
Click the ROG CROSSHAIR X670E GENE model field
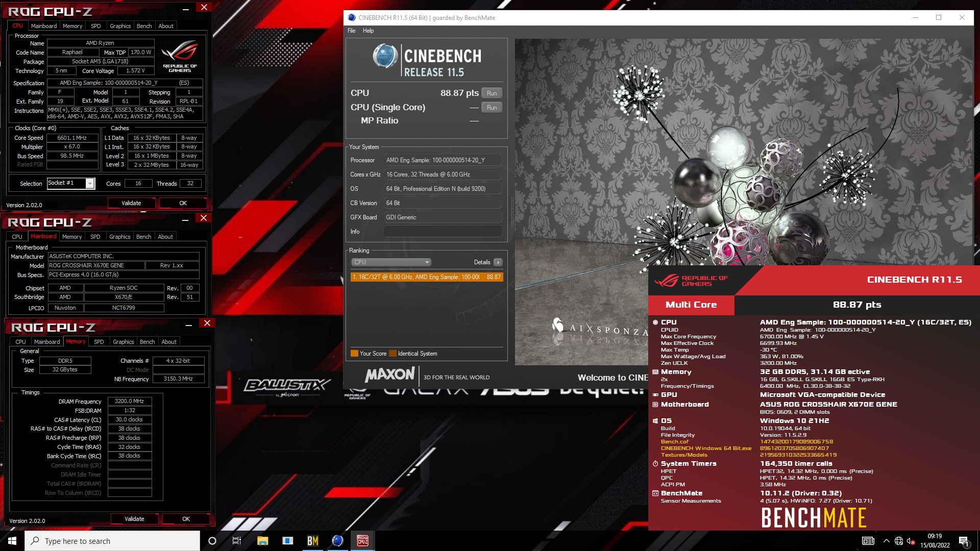(x=96, y=265)
